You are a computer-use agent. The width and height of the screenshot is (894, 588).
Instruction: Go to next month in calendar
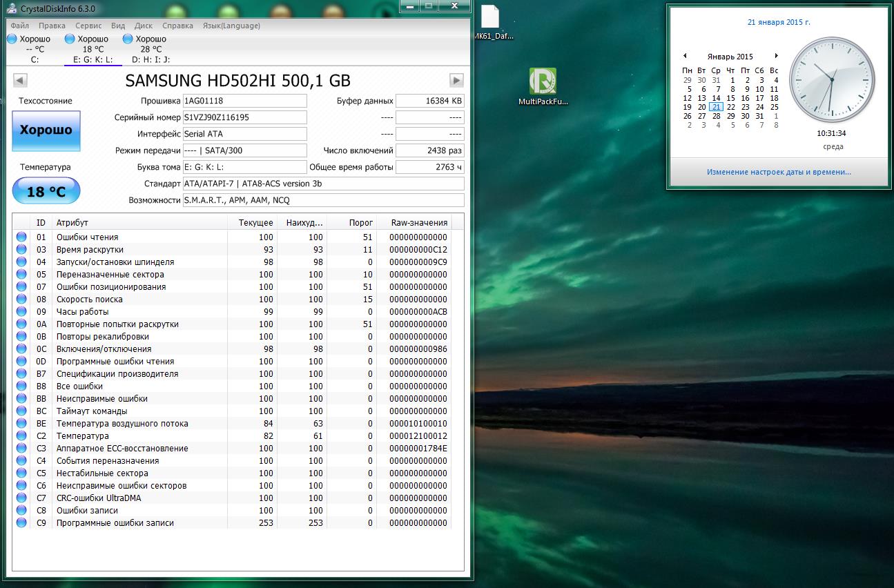(776, 56)
